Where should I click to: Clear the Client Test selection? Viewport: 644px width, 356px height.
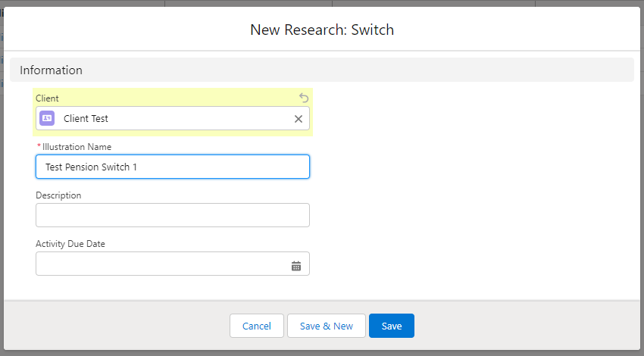(299, 119)
